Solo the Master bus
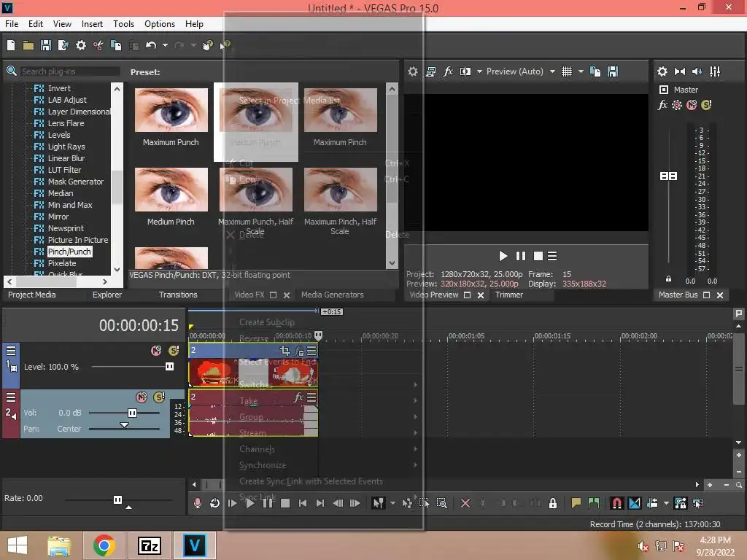Image resolution: width=747 pixels, height=560 pixels. coord(706,105)
